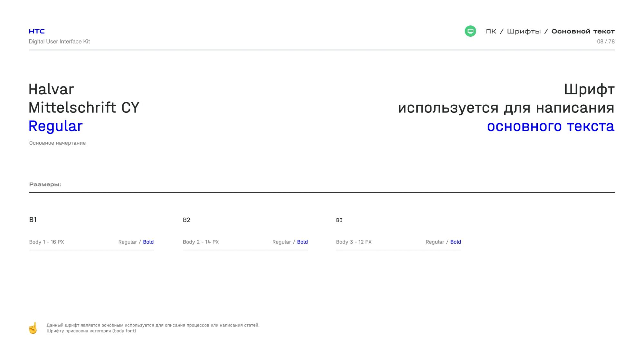
Task: Click Digital User Interface Kit subtitle
Action: pyautogui.click(x=59, y=42)
